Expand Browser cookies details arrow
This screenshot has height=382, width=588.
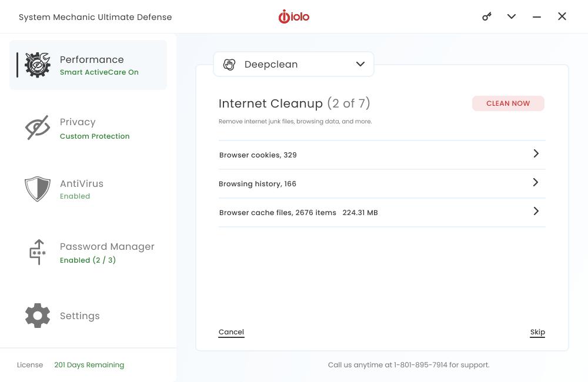pyautogui.click(x=536, y=153)
